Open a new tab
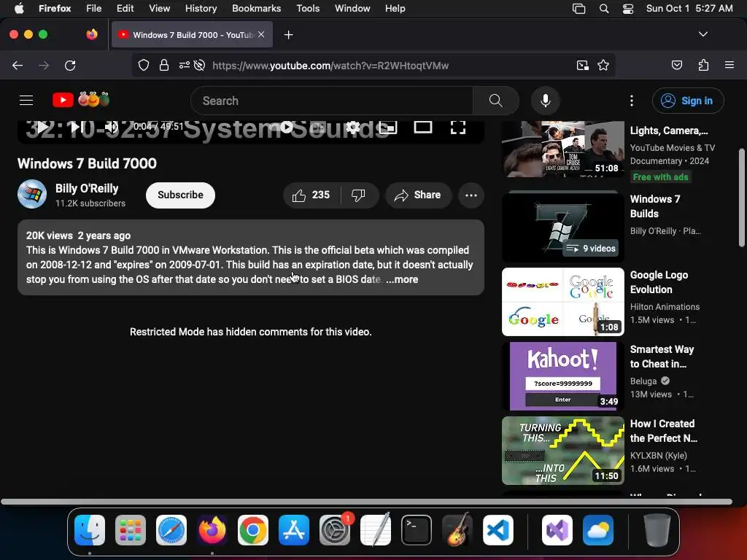 coord(288,35)
